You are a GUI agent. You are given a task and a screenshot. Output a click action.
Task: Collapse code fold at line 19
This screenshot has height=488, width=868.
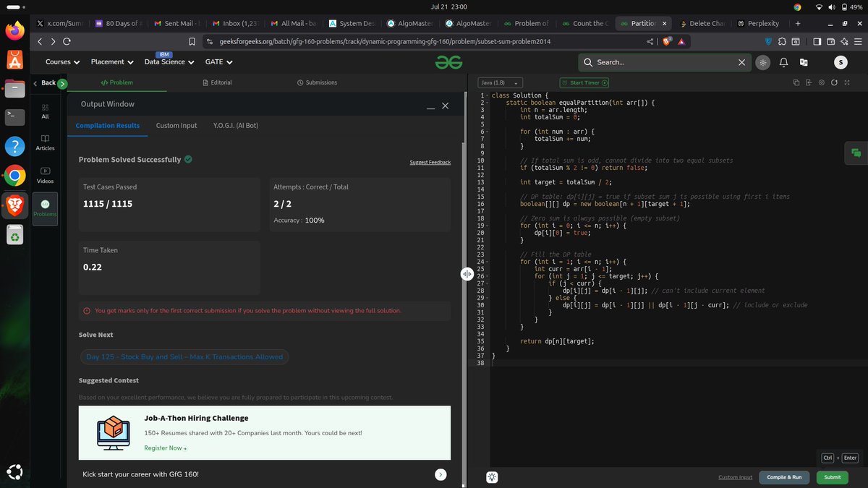click(488, 226)
